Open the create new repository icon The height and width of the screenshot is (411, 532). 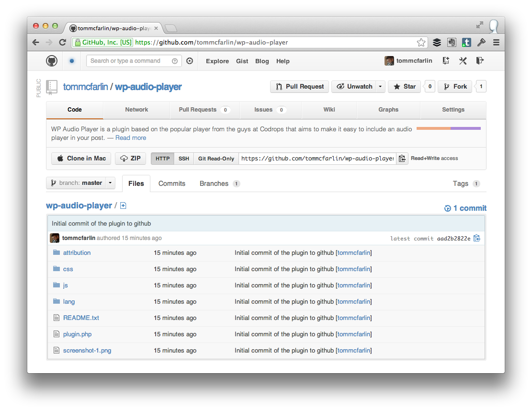[x=445, y=61]
